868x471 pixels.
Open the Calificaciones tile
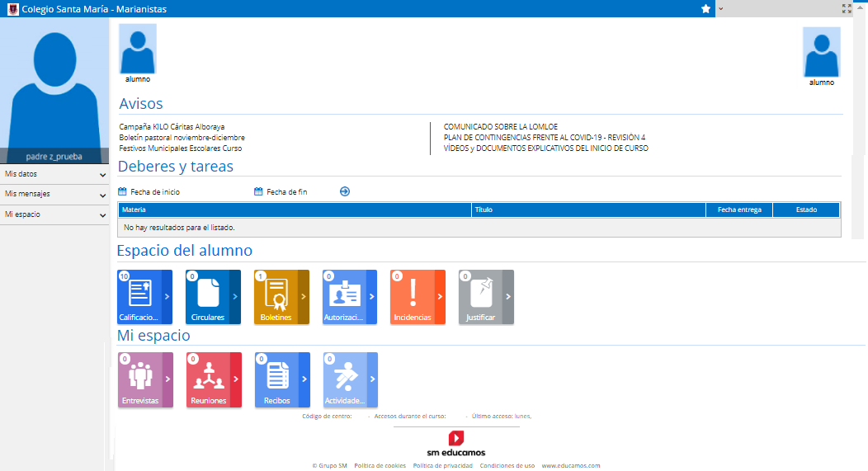[x=139, y=297]
